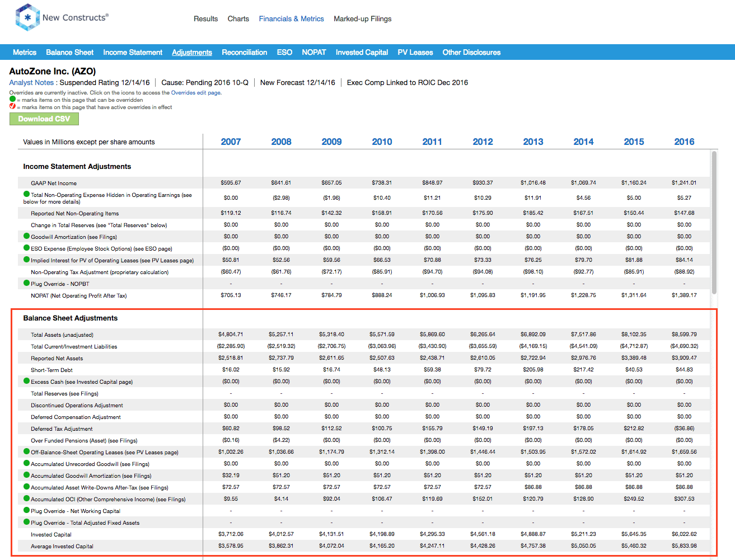Switch to the Reconciliation tab
This screenshot has height=560, width=735.
click(x=244, y=52)
